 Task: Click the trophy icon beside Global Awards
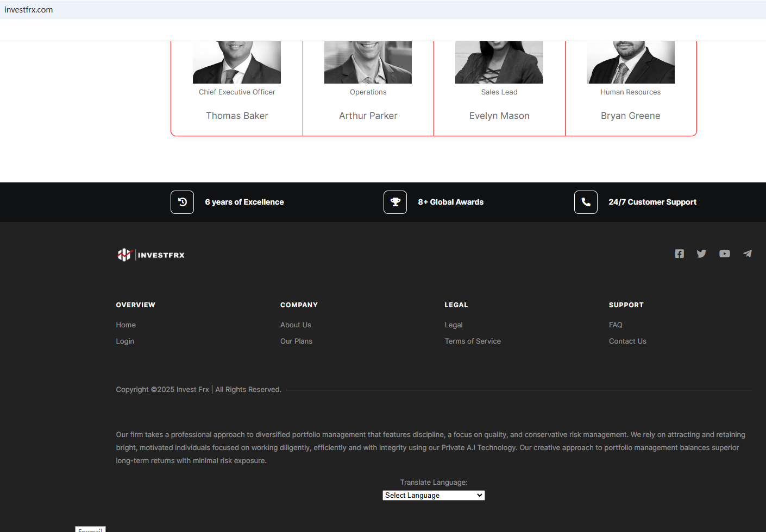pyautogui.click(x=395, y=202)
